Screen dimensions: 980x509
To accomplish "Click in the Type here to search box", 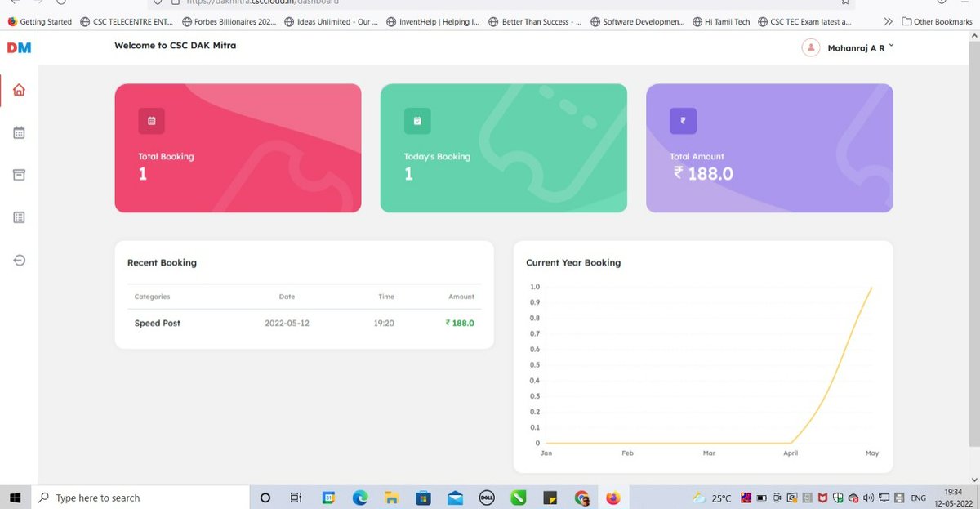I will point(139,498).
